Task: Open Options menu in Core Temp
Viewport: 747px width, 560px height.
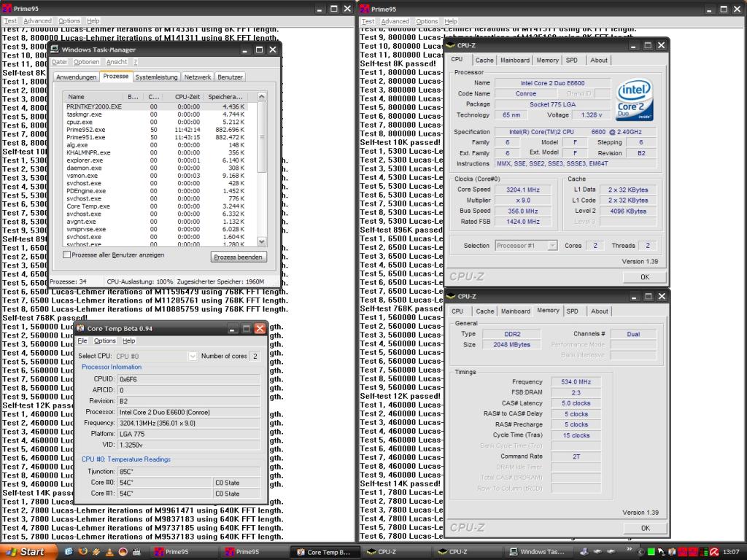Action: point(105,341)
